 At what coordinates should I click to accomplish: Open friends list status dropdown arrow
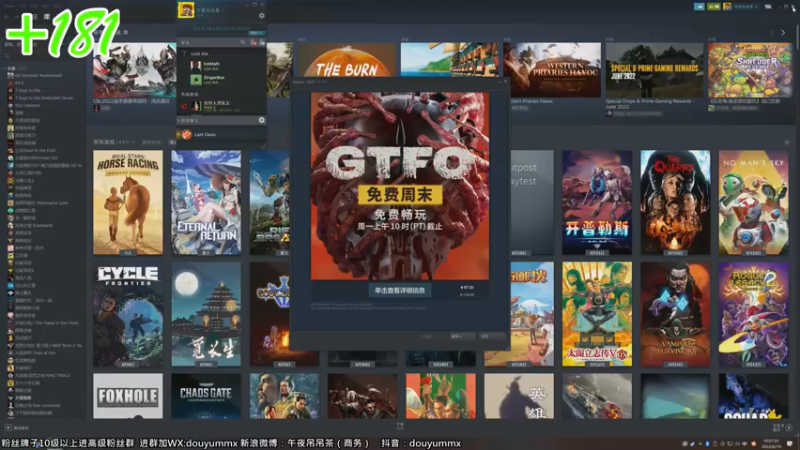coord(222,10)
